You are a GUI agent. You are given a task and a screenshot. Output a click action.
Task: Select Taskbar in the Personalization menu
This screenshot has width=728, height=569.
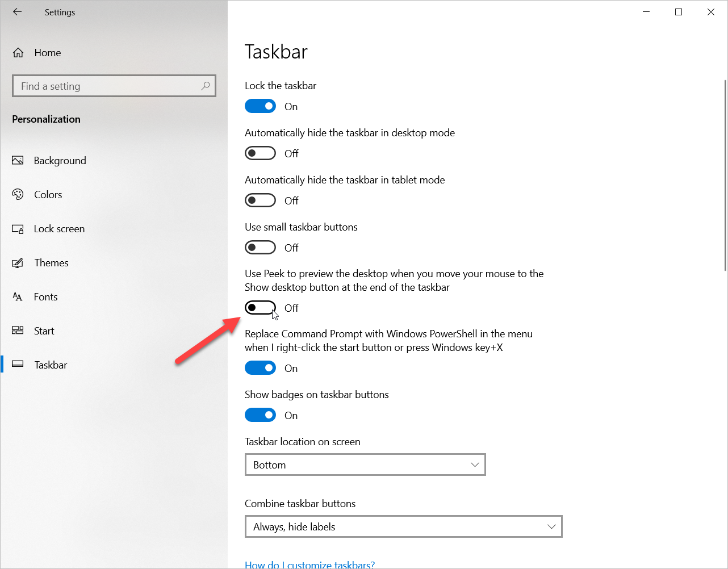click(51, 365)
